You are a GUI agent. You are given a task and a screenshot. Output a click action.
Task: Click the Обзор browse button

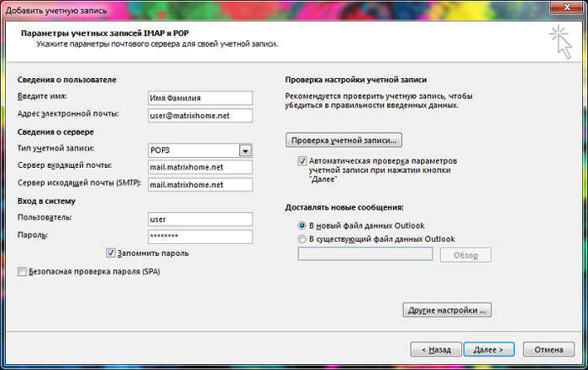tap(465, 255)
